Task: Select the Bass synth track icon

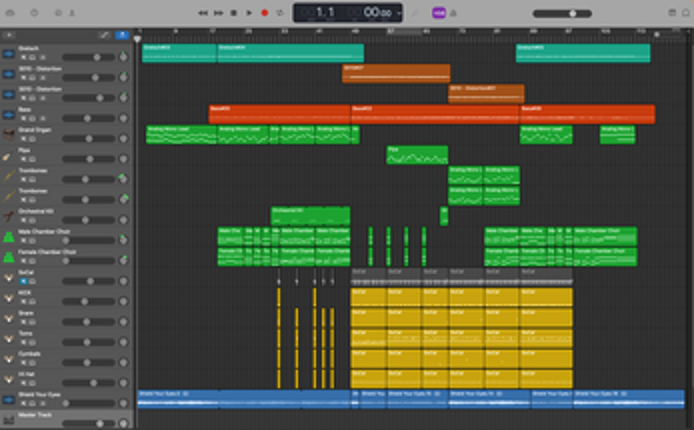Action: point(8,114)
